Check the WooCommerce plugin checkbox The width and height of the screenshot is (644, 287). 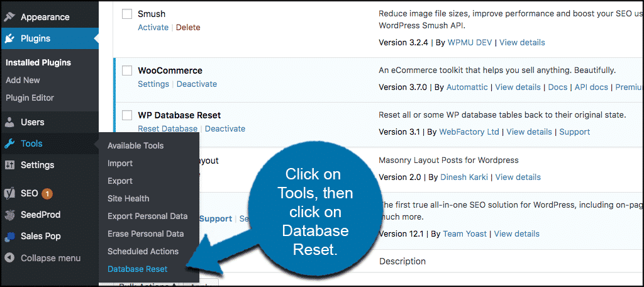pos(127,70)
